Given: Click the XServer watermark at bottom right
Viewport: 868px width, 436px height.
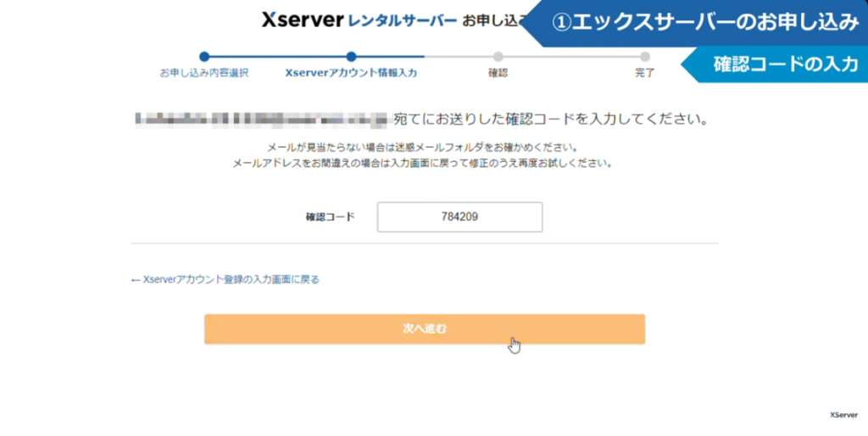Looking at the screenshot, I should click(x=845, y=416).
